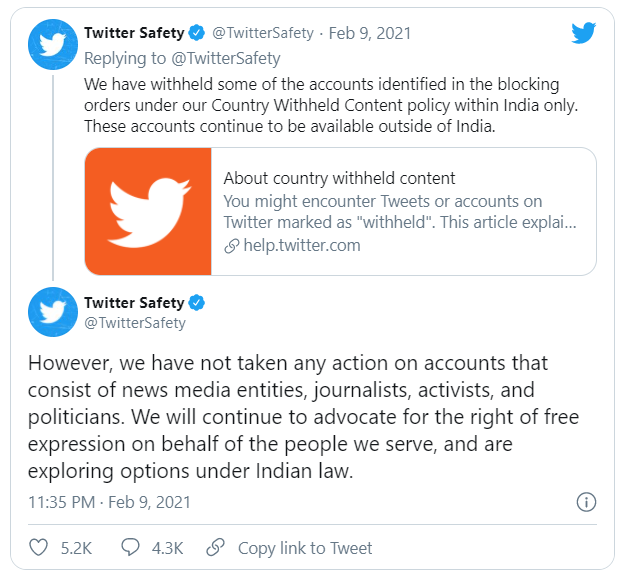Click the verified badge on the top tweet
Viewport: 623px width, 578px height.
point(198,33)
